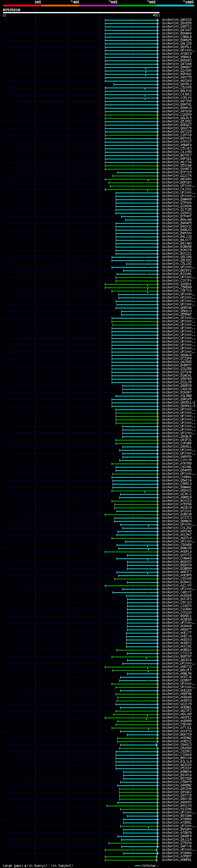This screenshot has width=197, height=868.
Task: Select the UniRef100_Q5H789 label
Action: click(x=177, y=379)
